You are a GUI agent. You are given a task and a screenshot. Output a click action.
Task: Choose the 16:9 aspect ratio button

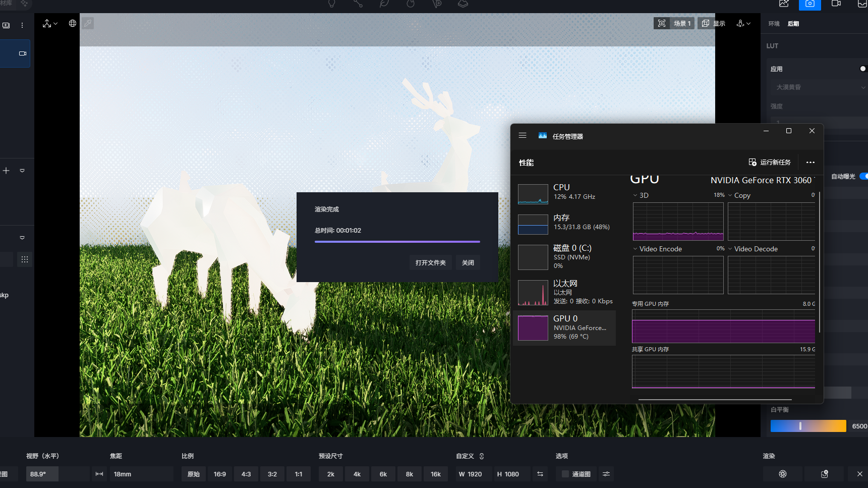click(x=219, y=474)
